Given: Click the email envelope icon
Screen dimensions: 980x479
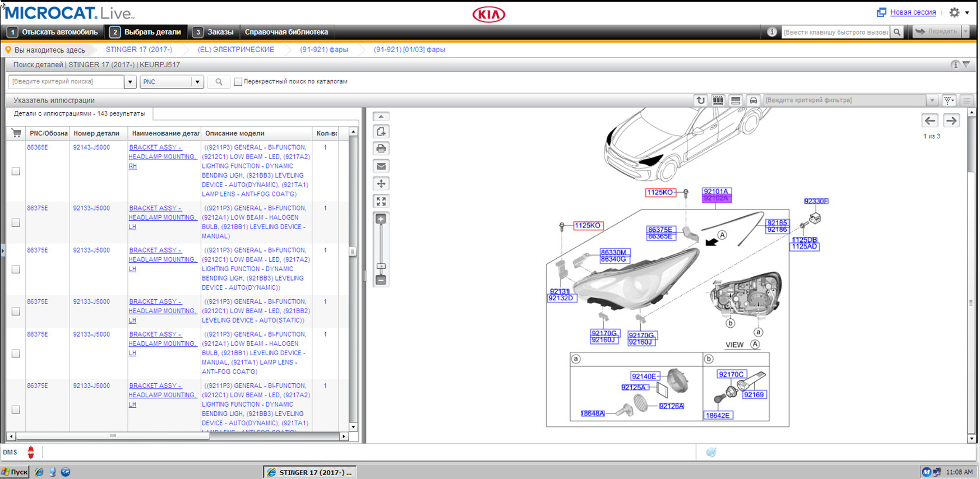Looking at the screenshot, I should [381, 166].
